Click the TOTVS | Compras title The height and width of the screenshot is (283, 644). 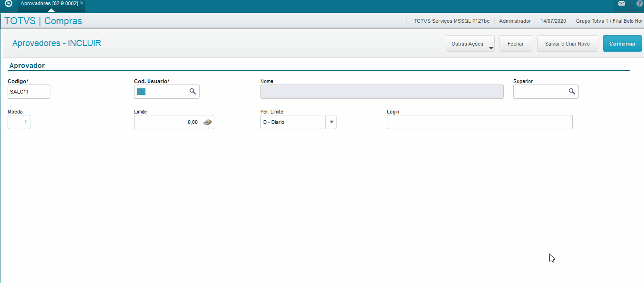coord(43,21)
